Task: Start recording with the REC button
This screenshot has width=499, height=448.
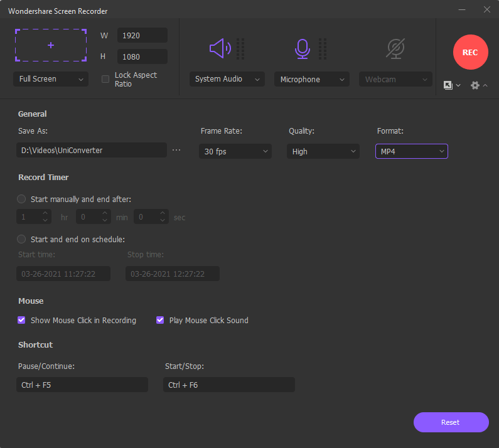Action: point(470,52)
